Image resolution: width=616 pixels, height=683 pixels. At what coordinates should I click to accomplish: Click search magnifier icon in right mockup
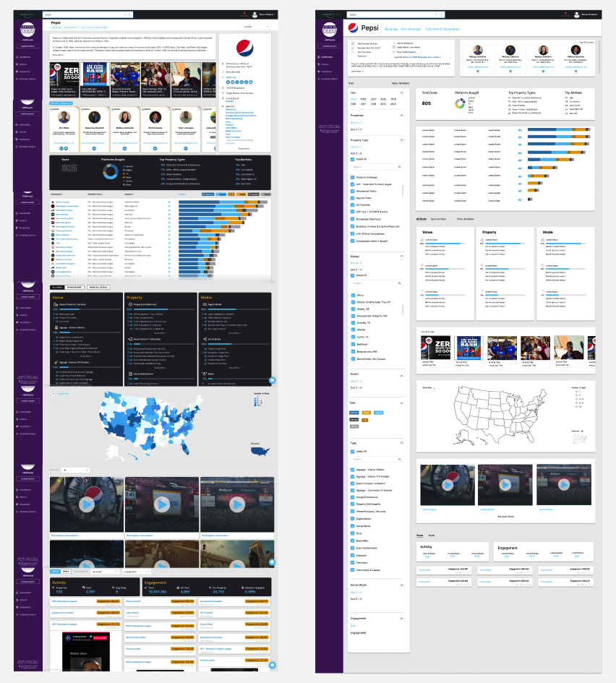pos(441,14)
